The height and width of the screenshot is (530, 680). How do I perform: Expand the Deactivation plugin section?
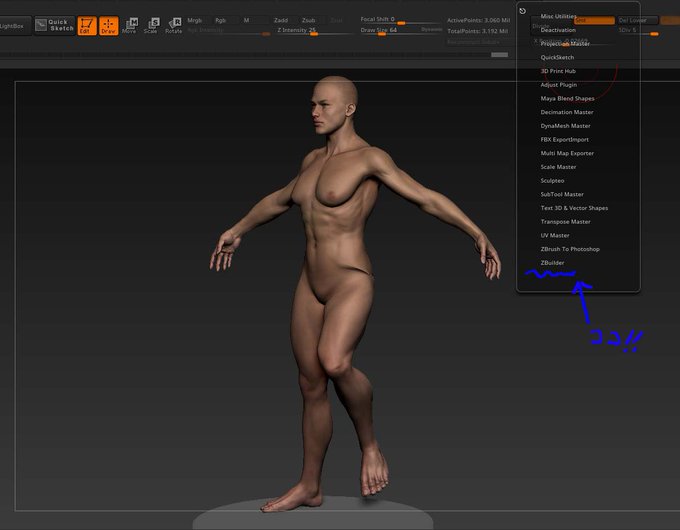click(x=558, y=30)
